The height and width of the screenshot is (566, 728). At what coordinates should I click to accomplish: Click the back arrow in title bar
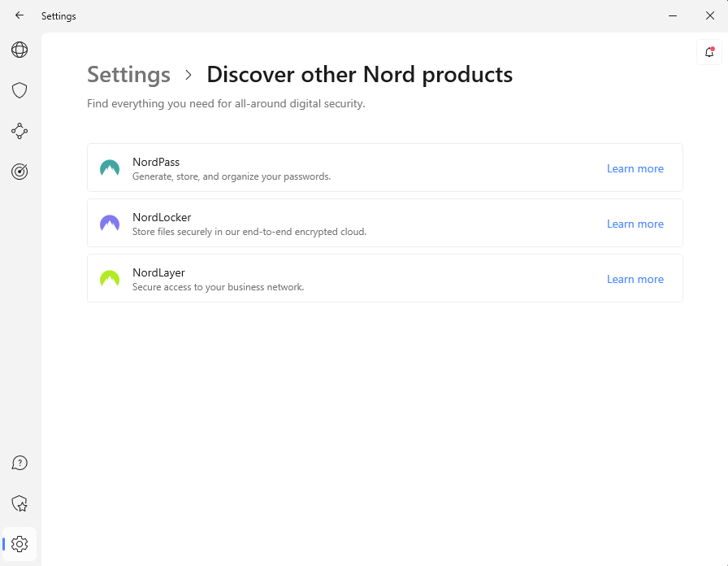19,15
